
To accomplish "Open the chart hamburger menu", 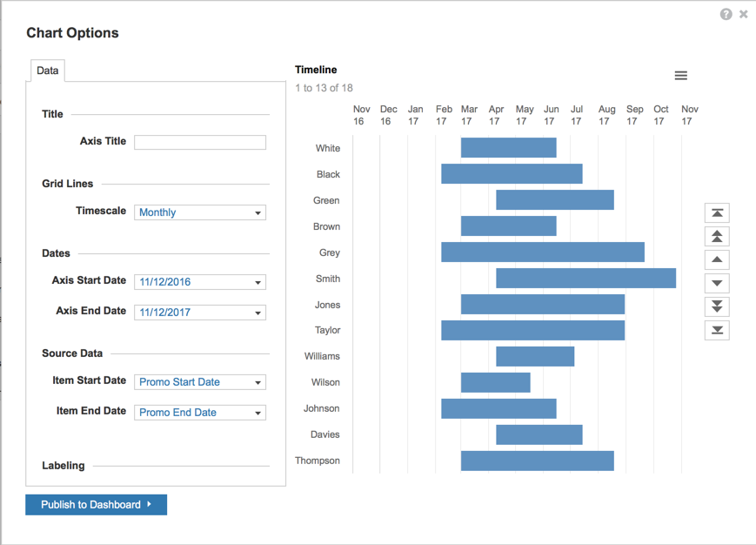I will click(681, 76).
